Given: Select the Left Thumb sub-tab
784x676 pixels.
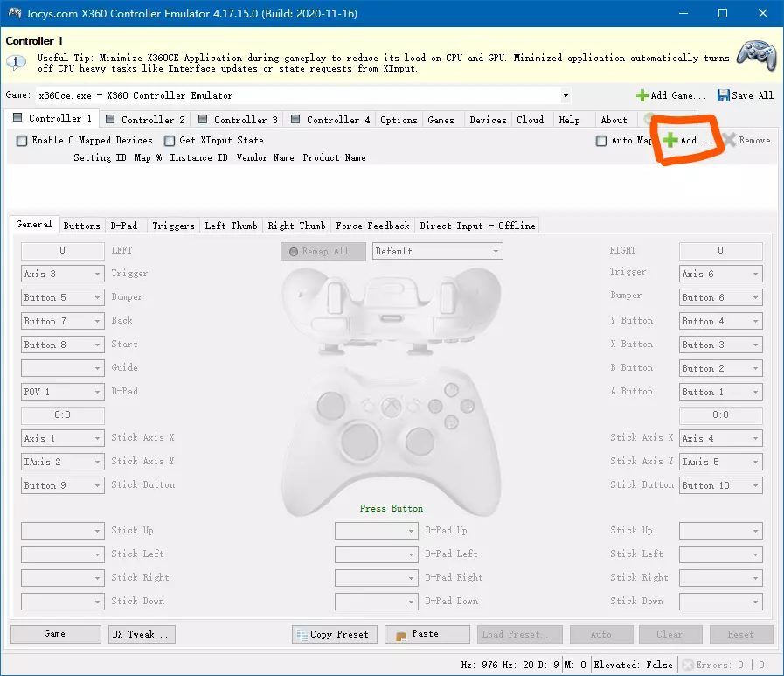Looking at the screenshot, I should click(x=231, y=226).
